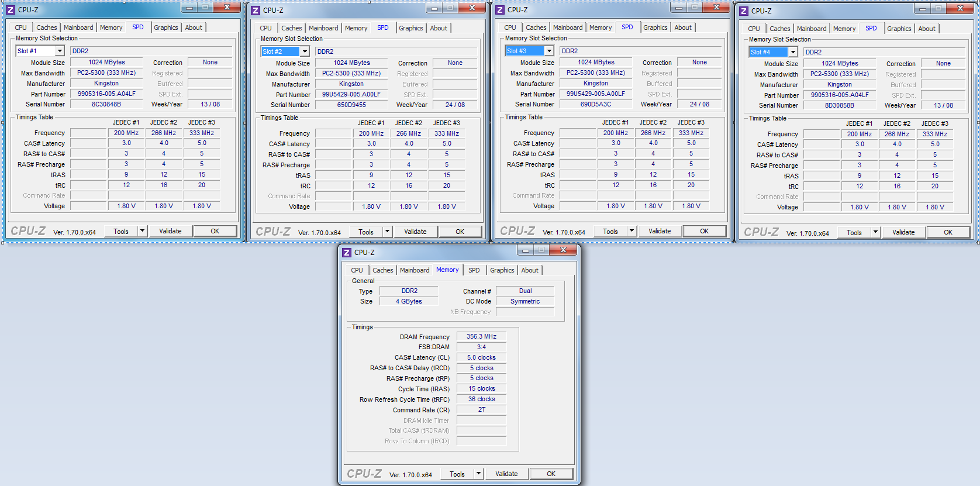Select the Graphics tab in the Slot #3 window

pos(655,27)
